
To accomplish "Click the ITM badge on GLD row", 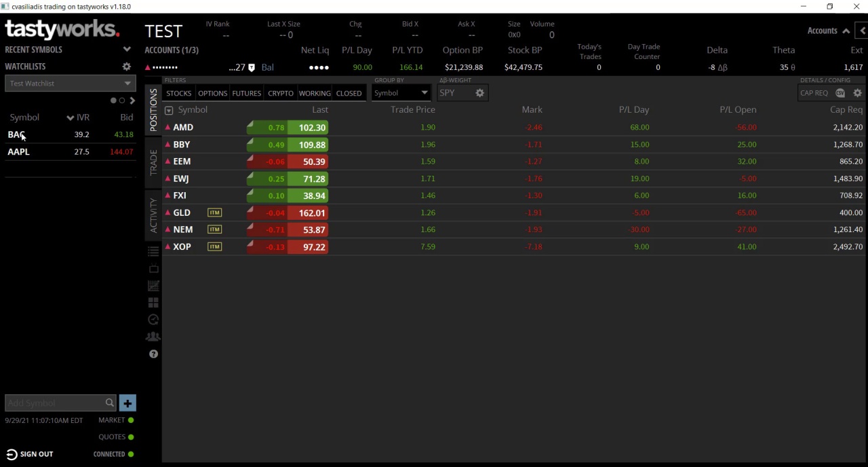I will tap(214, 212).
